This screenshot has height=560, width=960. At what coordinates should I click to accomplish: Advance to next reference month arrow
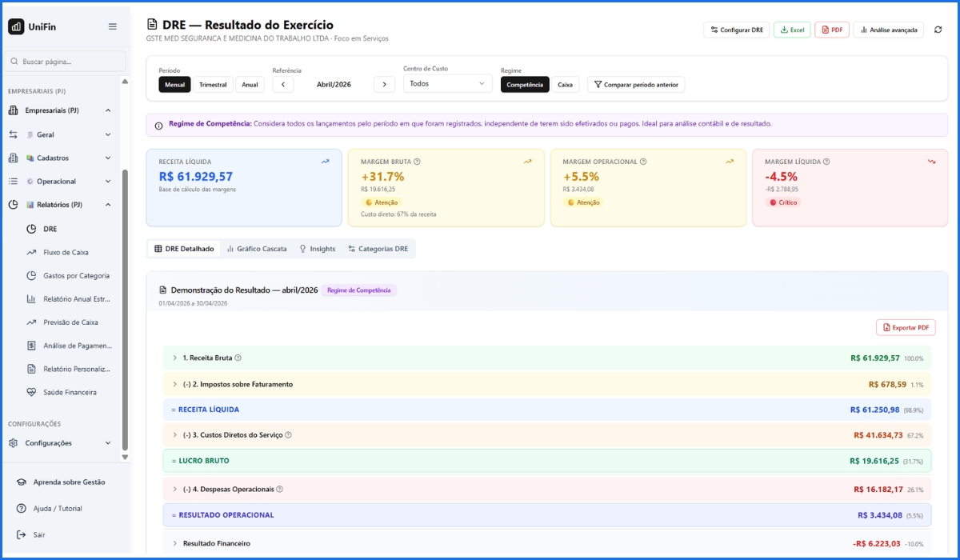(x=384, y=84)
